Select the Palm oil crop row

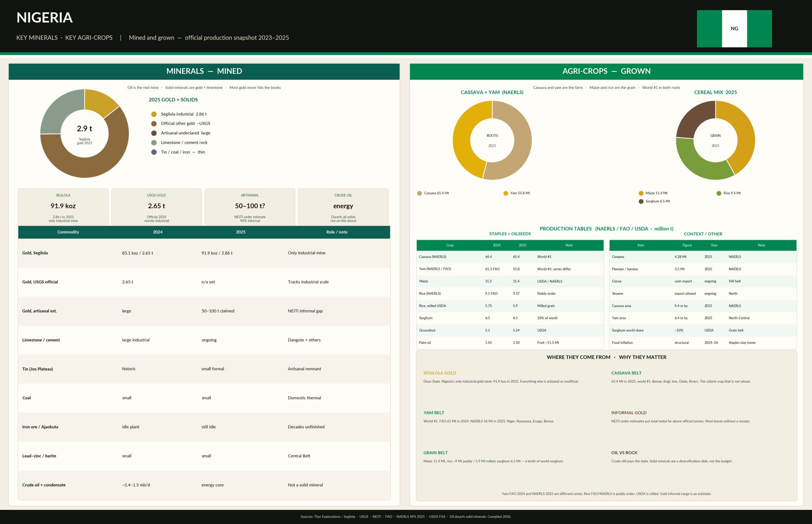click(x=510, y=343)
